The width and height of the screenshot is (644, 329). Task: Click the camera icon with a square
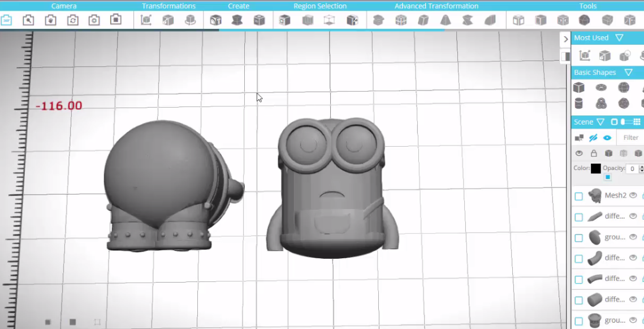tap(116, 20)
